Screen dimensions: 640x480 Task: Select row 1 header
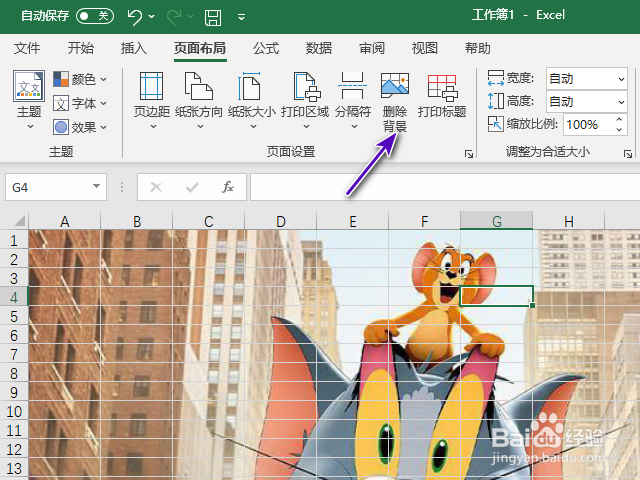click(x=14, y=240)
